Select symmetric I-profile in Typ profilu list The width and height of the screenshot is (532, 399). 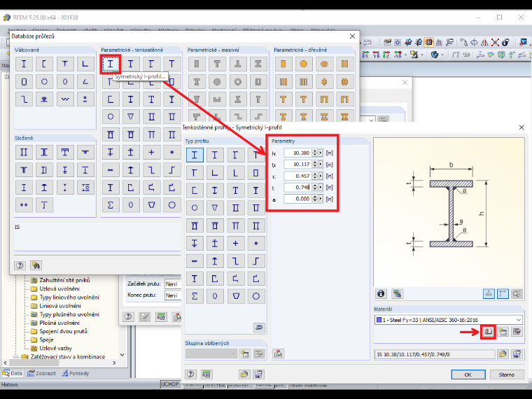pyautogui.click(x=195, y=155)
